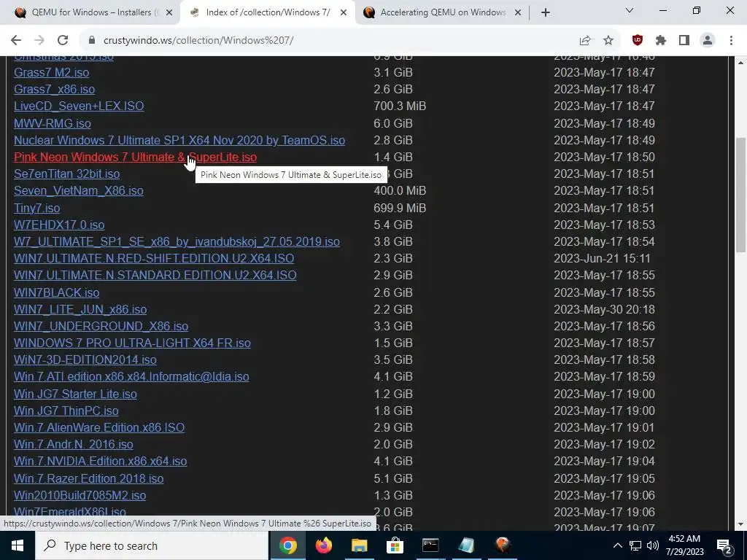This screenshot has height=560, width=747.
Task: Open the QEMU taskbar icon
Action: tap(502, 545)
